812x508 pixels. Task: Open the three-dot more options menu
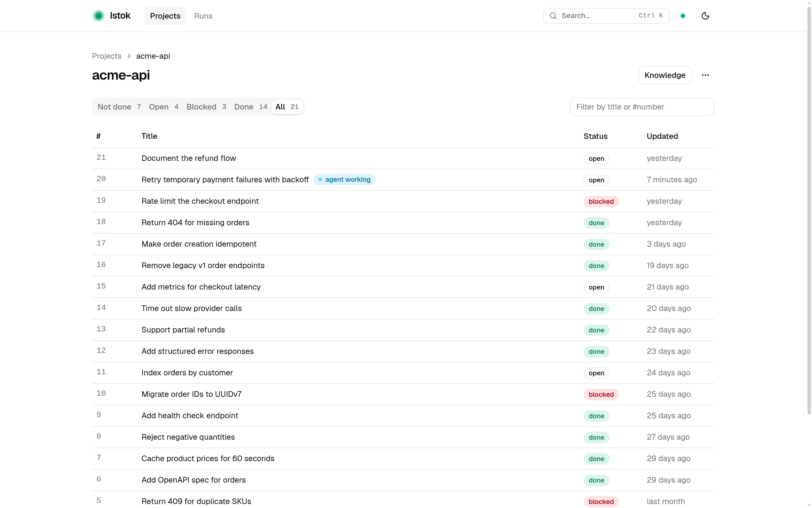(x=705, y=75)
